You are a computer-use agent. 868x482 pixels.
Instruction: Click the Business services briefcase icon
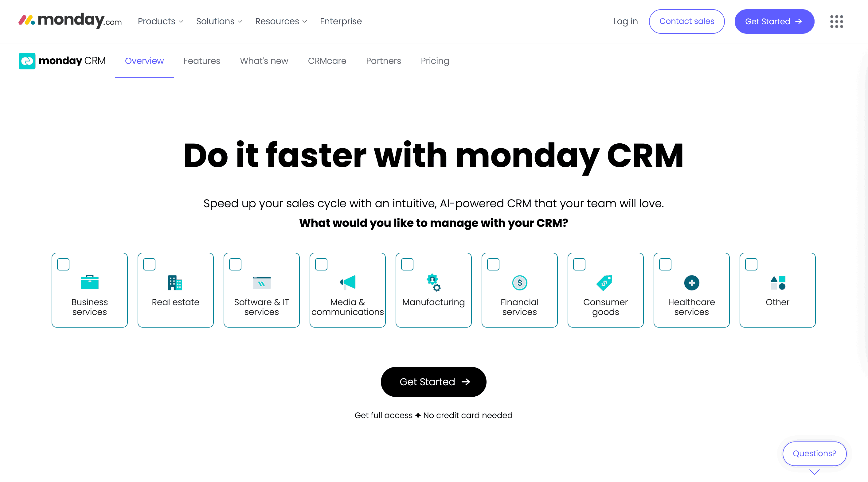point(90,282)
